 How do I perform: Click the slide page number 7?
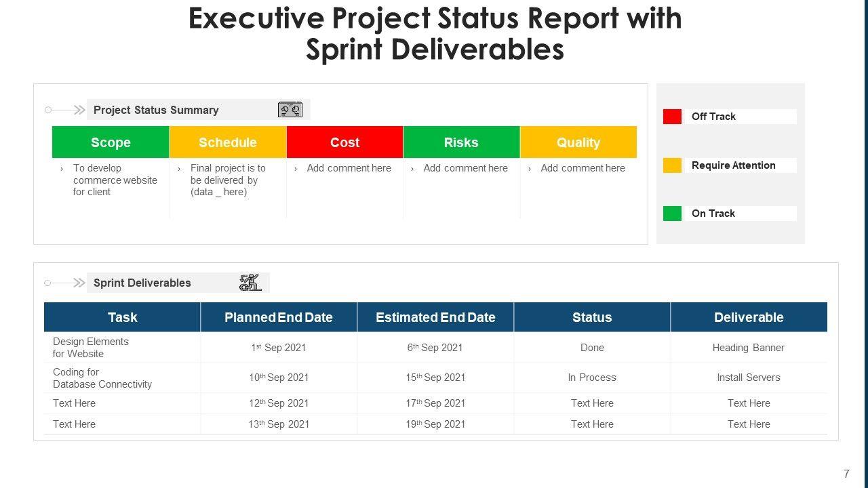pos(846,474)
